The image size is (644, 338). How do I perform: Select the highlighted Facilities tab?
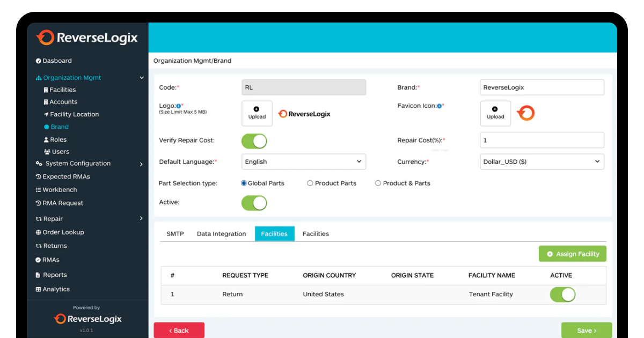click(274, 234)
